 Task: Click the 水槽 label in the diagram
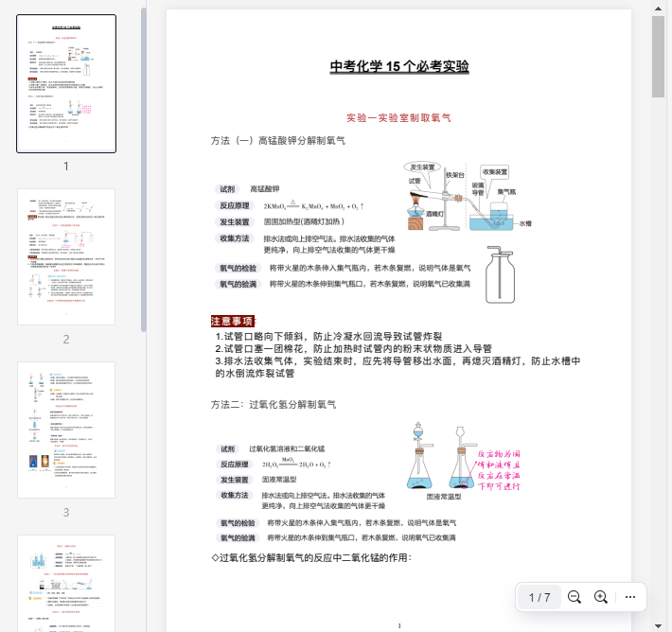(525, 223)
